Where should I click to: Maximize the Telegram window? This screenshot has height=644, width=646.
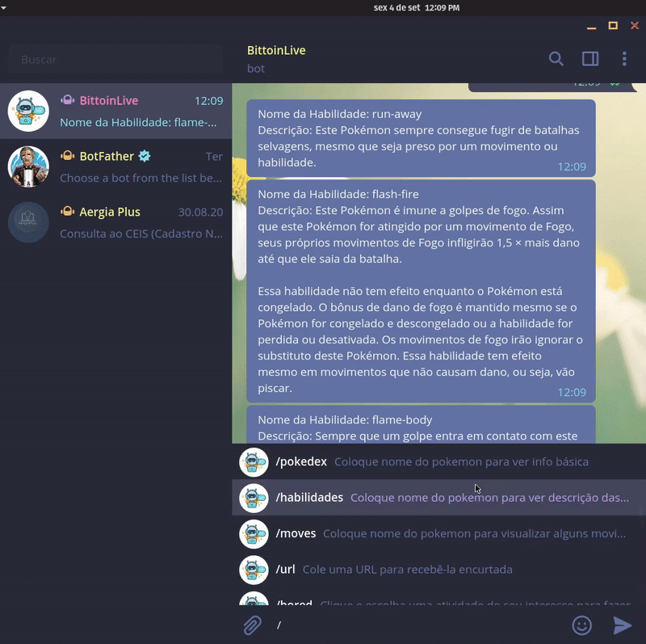[x=613, y=26]
